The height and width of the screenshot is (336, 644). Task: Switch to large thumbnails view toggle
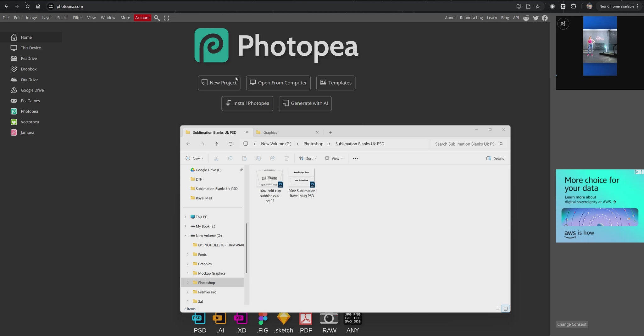[505, 309]
